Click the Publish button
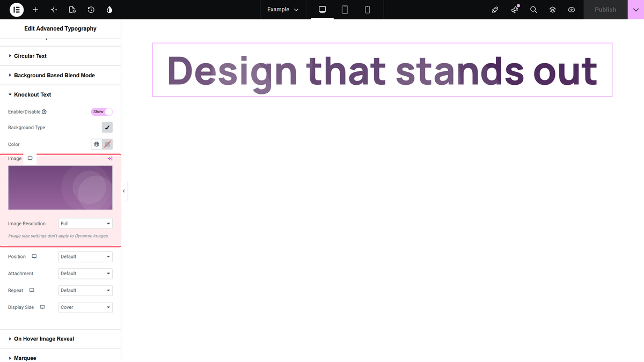The width and height of the screenshot is (644, 362). coord(605,10)
